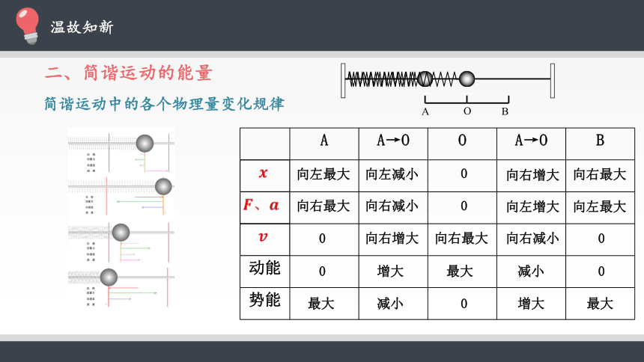Click 向右增大 in the x row
This screenshot has width=644, height=362.
(532, 175)
